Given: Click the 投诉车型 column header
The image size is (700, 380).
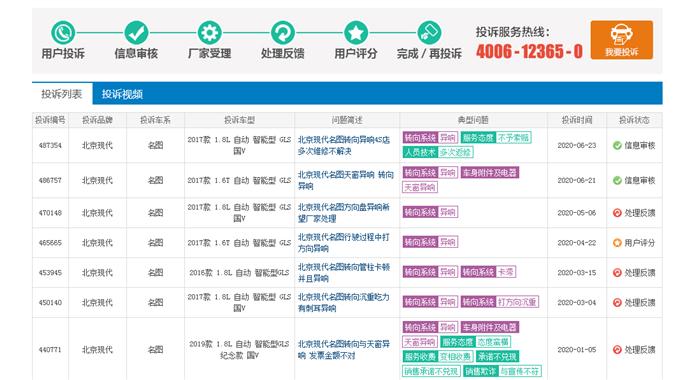Looking at the screenshot, I should pos(239,120).
